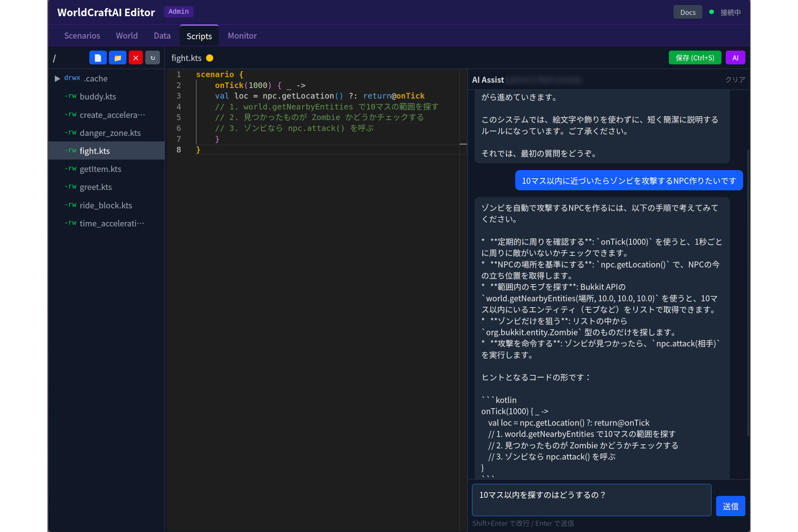798x532 pixels.
Task: Click the green 保存 (Ctrl+S) button
Action: coord(695,58)
